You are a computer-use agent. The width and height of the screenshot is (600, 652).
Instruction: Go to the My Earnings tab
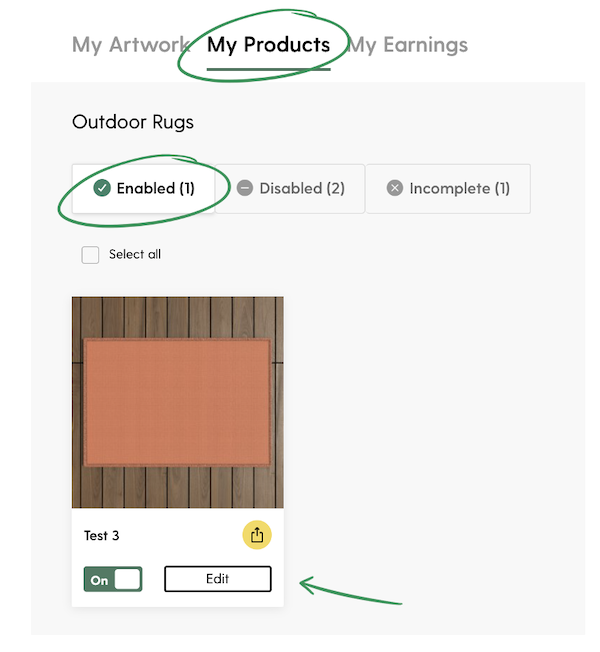408,45
